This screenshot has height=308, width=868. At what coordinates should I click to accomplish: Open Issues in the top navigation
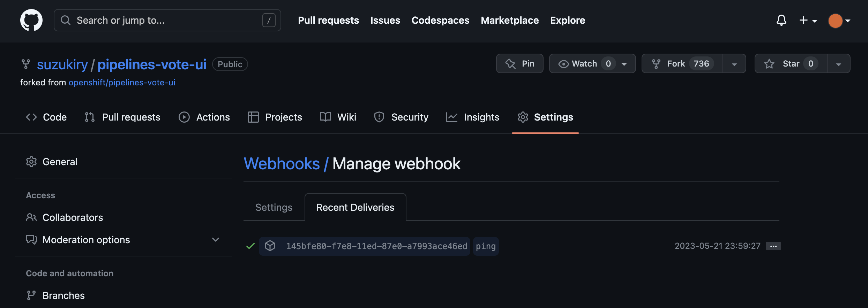point(385,20)
